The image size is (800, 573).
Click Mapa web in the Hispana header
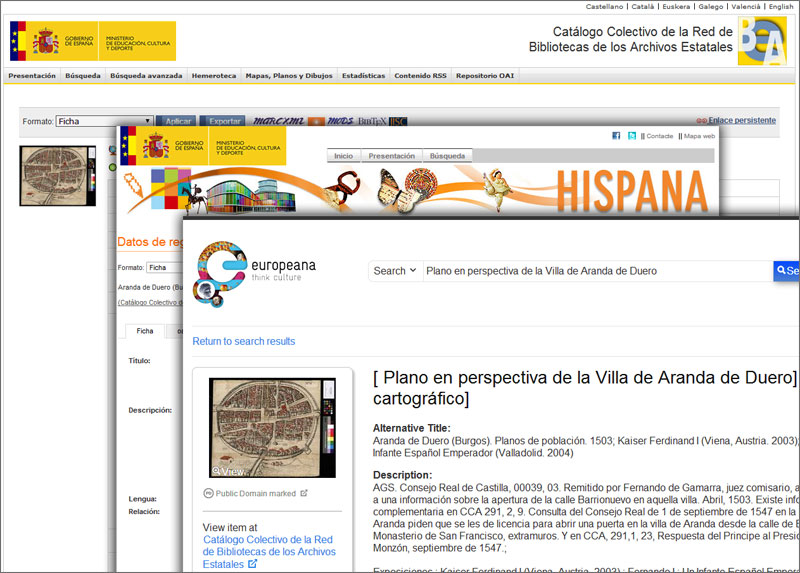click(x=699, y=136)
